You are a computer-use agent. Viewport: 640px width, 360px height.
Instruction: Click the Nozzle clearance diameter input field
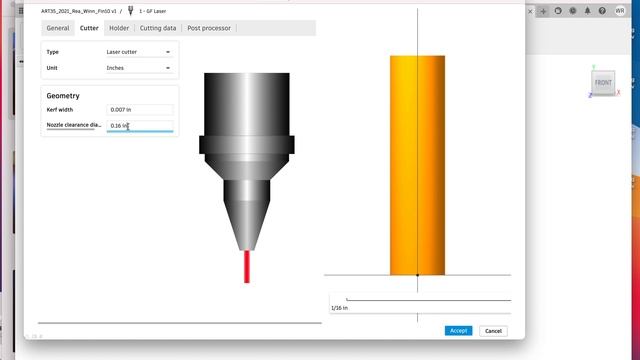140,126
